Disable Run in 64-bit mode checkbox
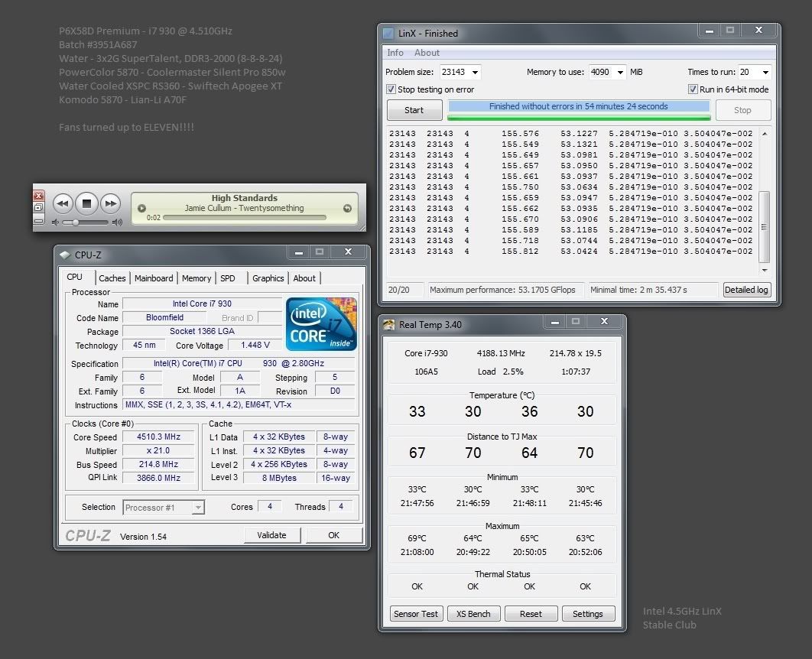The image size is (812, 659). coord(693,89)
